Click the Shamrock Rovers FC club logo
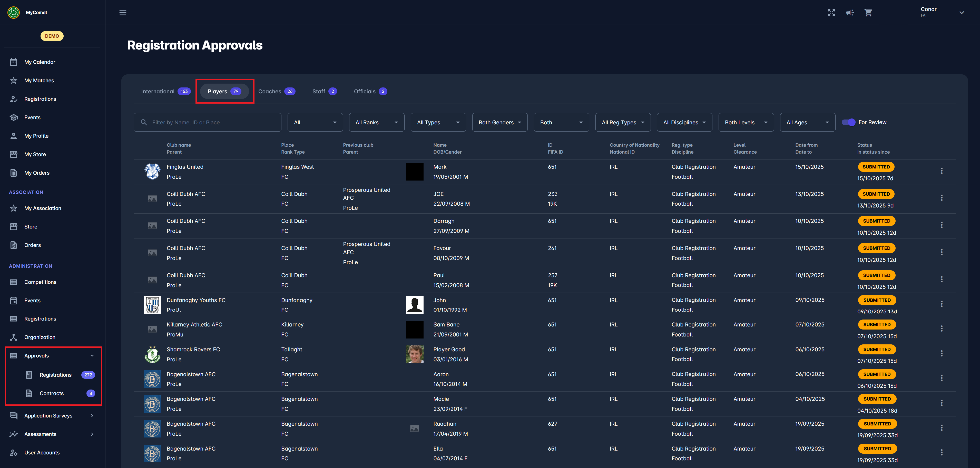 [x=152, y=354]
